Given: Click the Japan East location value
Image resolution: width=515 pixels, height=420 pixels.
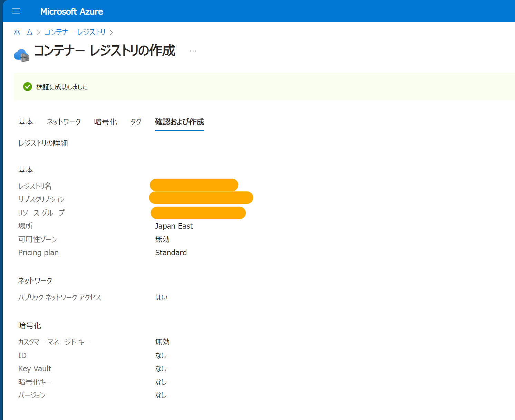Looking at the screenshot, I should click(174, 226).
